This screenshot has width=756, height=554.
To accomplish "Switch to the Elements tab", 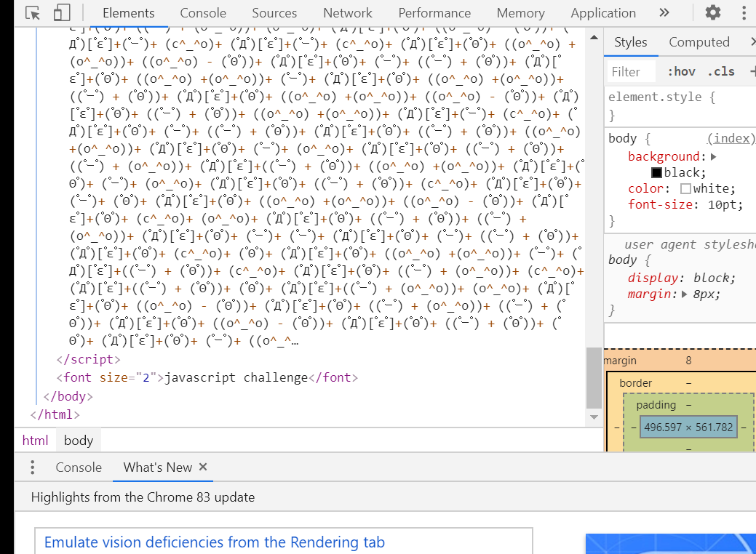I will click(x=128, y=13).
